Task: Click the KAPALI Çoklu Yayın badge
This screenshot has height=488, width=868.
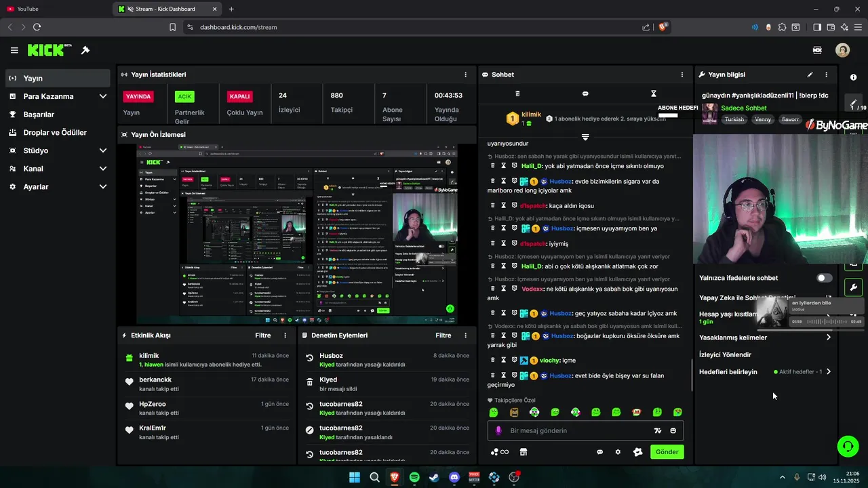Action: click(x=239, y=96)
